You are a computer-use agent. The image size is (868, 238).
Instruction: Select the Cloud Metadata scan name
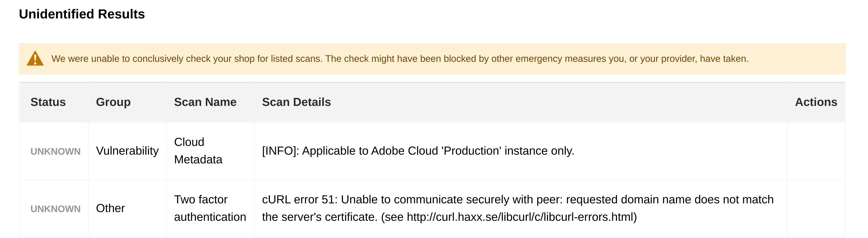pyautogui.click(x=198, y=151)
